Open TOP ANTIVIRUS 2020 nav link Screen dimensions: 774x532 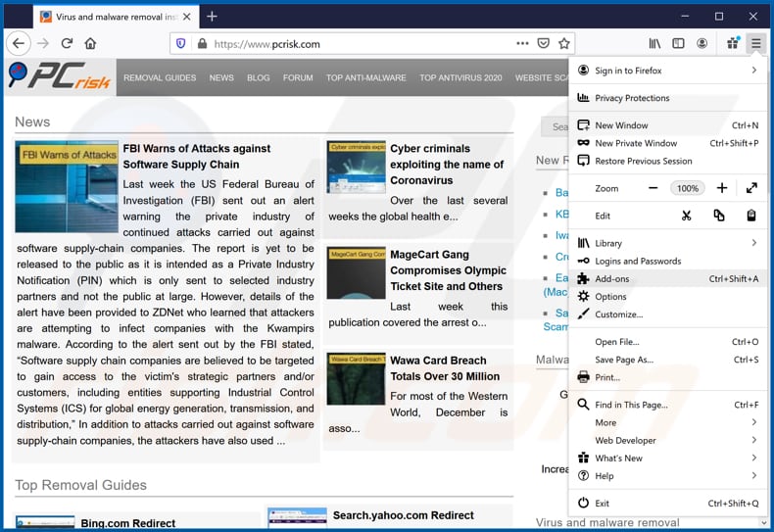pyautogui.click(x=460, y=77)
